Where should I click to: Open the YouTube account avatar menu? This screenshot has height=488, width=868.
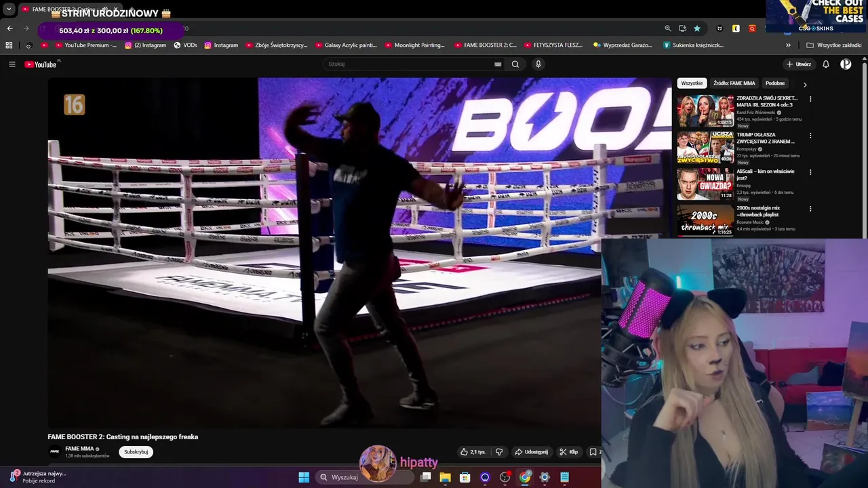[846, 64]
